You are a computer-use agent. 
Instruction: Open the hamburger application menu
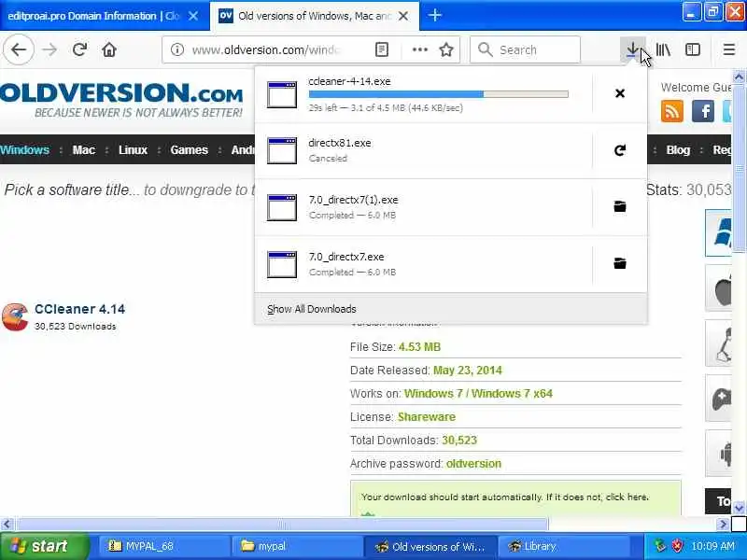click(x=729, y=49)
